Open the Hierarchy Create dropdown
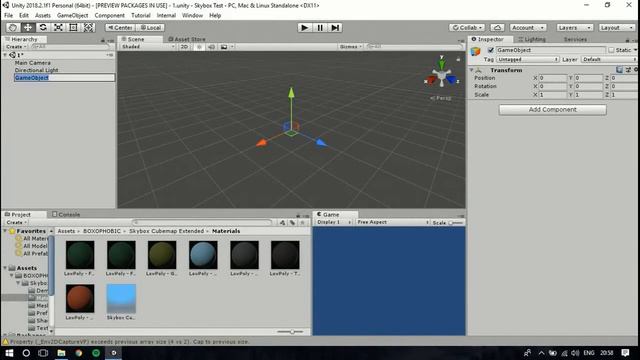Viewport: 640px width, 360px height. point(16,47)
